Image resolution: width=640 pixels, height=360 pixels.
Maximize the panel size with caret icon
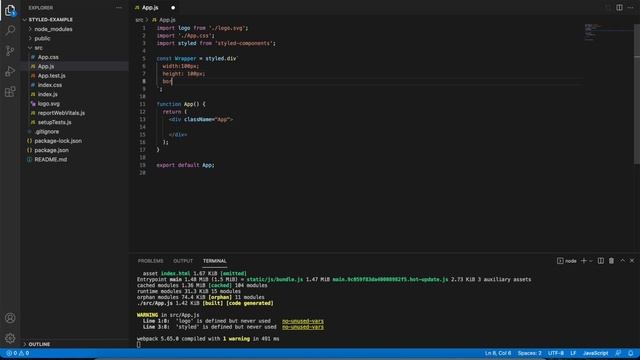(622, 260)
